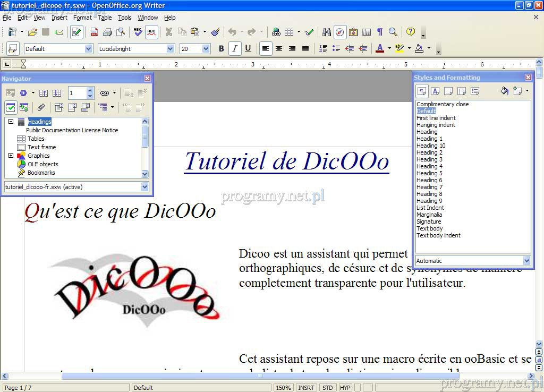
Task: Open the Tools menu
Action: (x=124, y=18)
